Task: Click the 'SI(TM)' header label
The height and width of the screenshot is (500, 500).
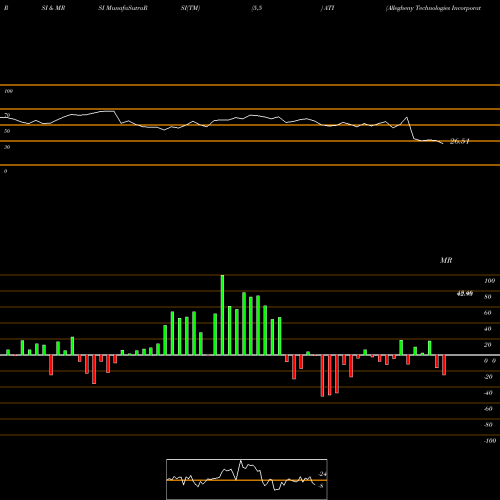Action: coord(190,8)
